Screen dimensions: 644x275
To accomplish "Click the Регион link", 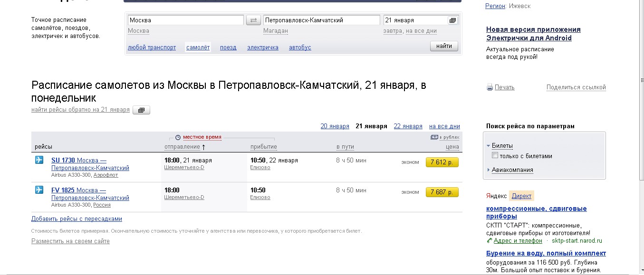I will point(495,6).
